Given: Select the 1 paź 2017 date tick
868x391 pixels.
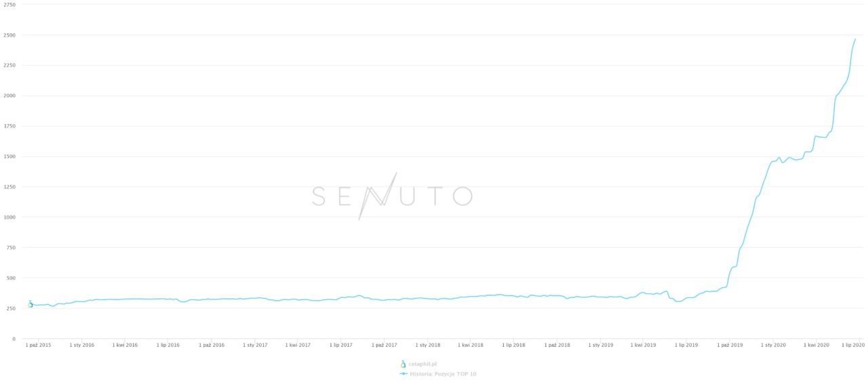Looking at the screenshot, I should pyautogui.click(x=384, y=345).
